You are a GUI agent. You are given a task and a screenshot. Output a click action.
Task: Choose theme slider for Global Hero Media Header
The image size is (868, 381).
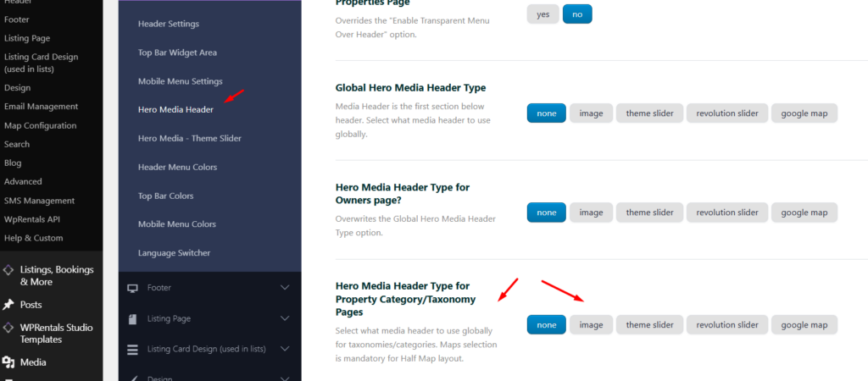tap(650, 113)
